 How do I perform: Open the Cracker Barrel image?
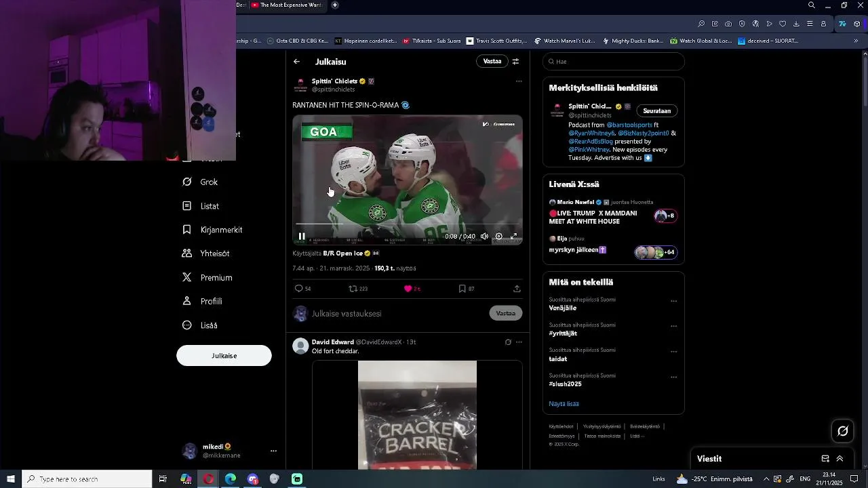pyautogui.click(x=417, y=415)
